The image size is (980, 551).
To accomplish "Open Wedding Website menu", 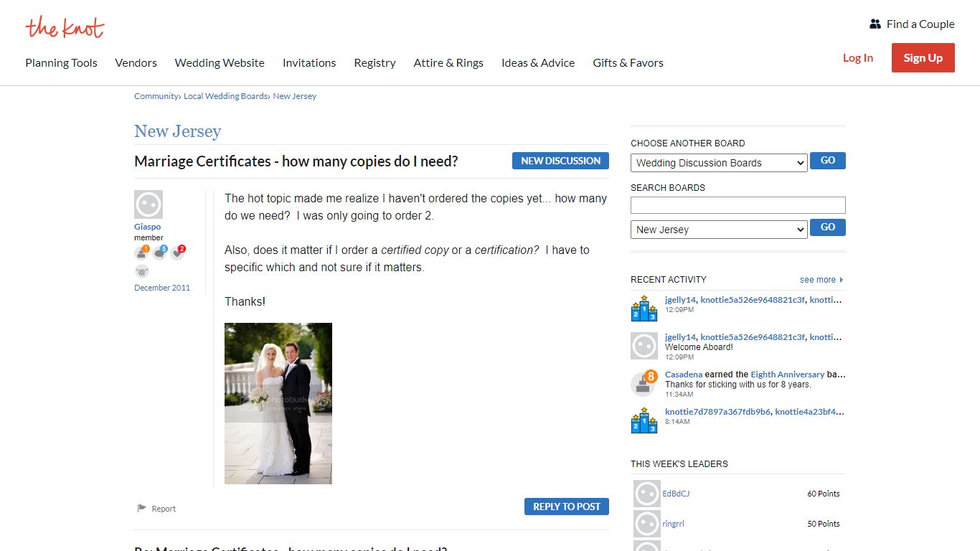I will [x=220, y=63].
